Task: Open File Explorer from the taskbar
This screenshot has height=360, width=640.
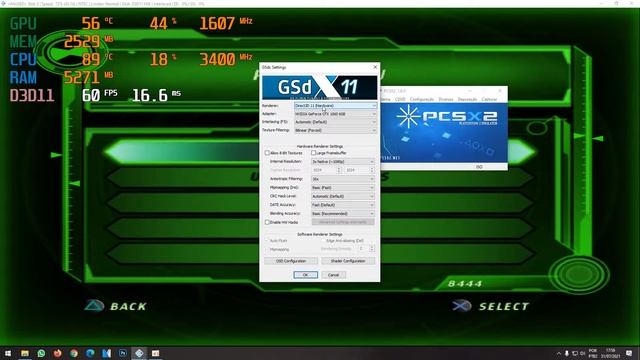Action: point(25,353)
